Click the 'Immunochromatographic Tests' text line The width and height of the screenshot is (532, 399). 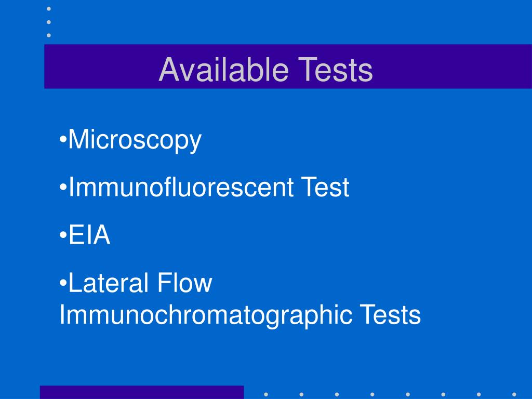tap(240, 315)
